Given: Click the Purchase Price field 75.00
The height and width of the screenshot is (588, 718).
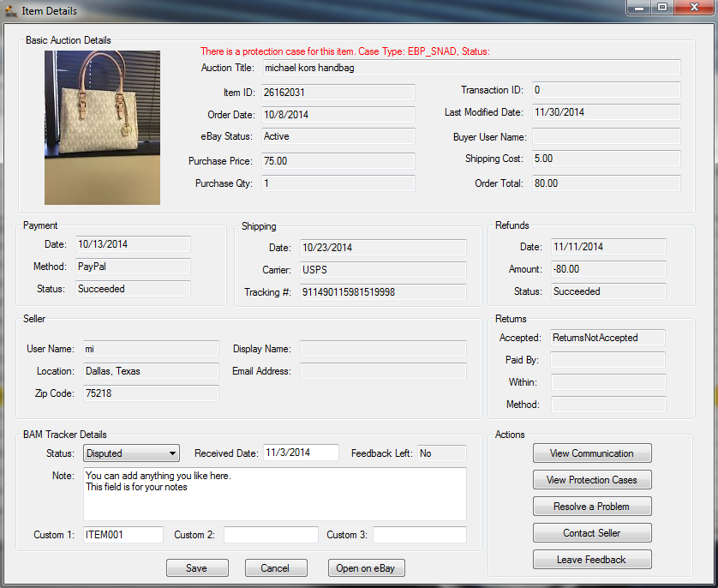Looking at the screenshot, I should [338, 161].
